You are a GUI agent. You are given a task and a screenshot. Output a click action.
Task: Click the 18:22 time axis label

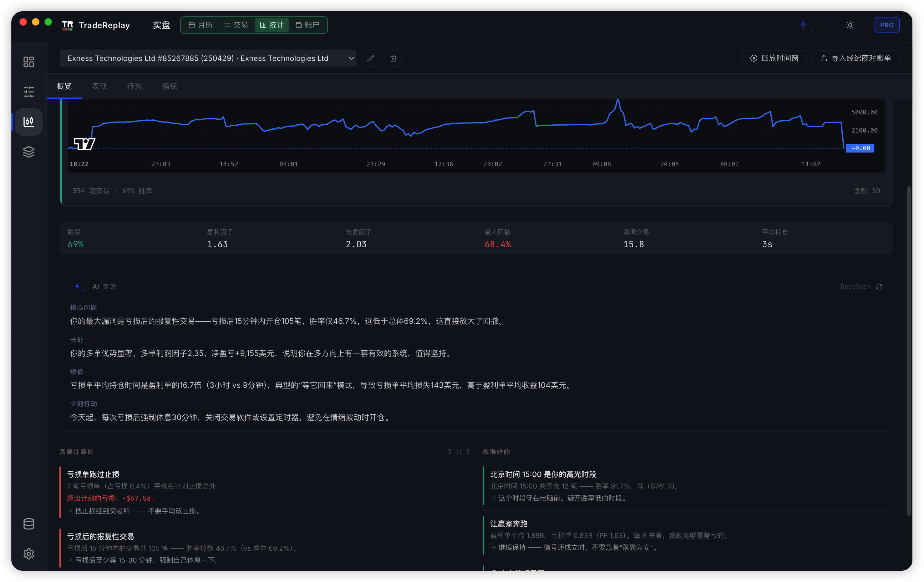pos(79,164)
